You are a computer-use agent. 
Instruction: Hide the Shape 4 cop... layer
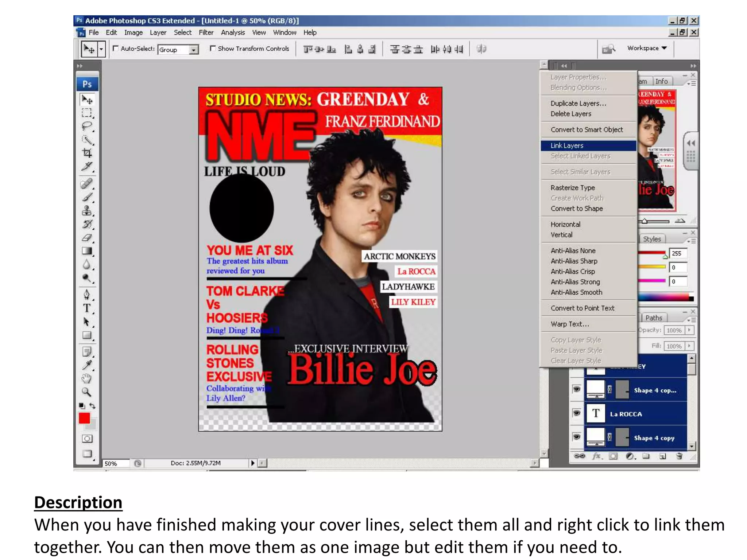pyautogui.click(x=577, y=389)
